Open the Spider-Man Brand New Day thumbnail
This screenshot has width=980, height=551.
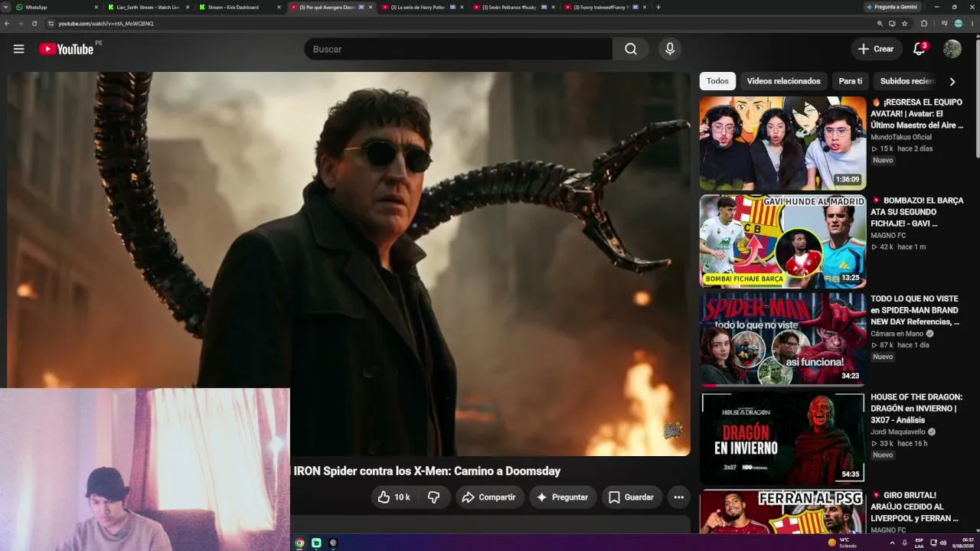[782, 339]
